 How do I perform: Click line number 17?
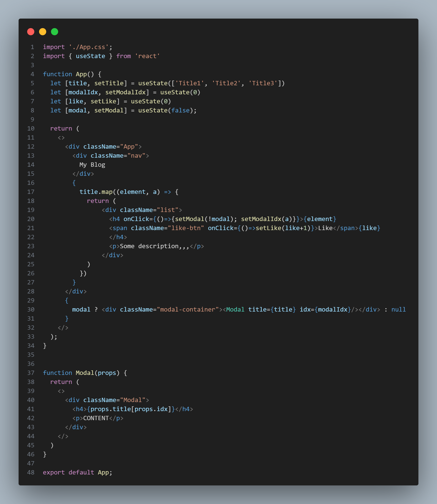pyautogui.click(x=31, y=192)
